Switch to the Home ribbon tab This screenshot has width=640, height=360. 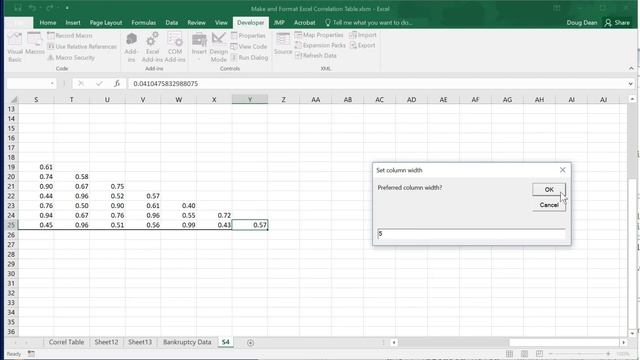48,23
